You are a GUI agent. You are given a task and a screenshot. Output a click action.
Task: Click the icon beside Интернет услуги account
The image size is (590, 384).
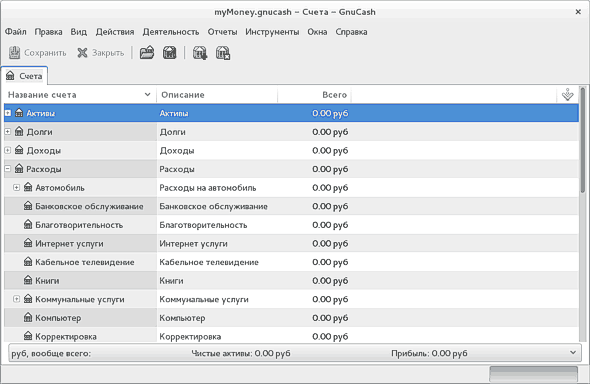[28, 243]
